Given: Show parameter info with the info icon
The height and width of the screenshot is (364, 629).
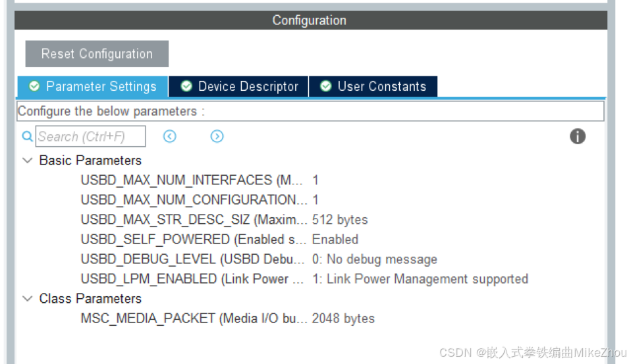Looking at the screenshot, I should (x=578, y=136).
